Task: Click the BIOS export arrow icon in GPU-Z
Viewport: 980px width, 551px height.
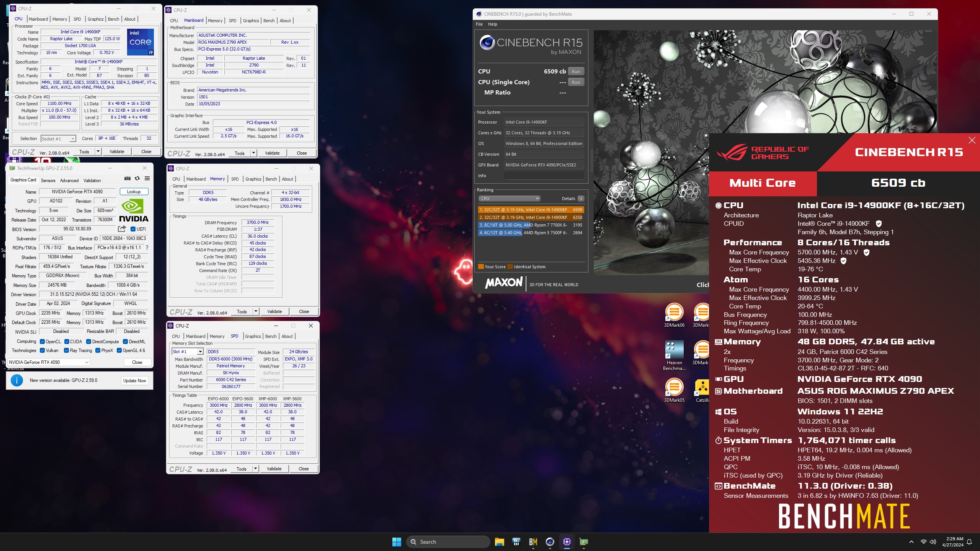Action: [122, 229]
